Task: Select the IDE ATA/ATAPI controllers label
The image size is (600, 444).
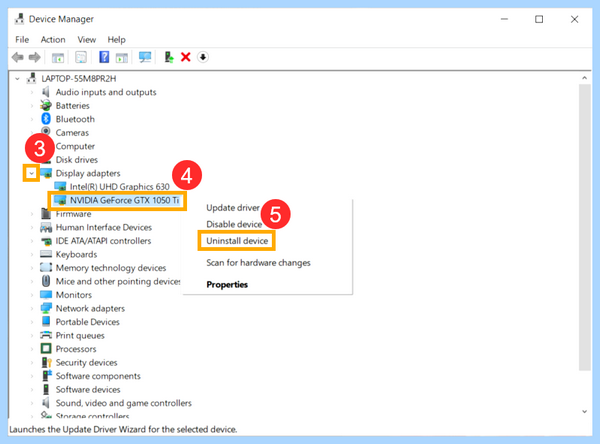Action: pyautogui.click(x=103, y=241)
